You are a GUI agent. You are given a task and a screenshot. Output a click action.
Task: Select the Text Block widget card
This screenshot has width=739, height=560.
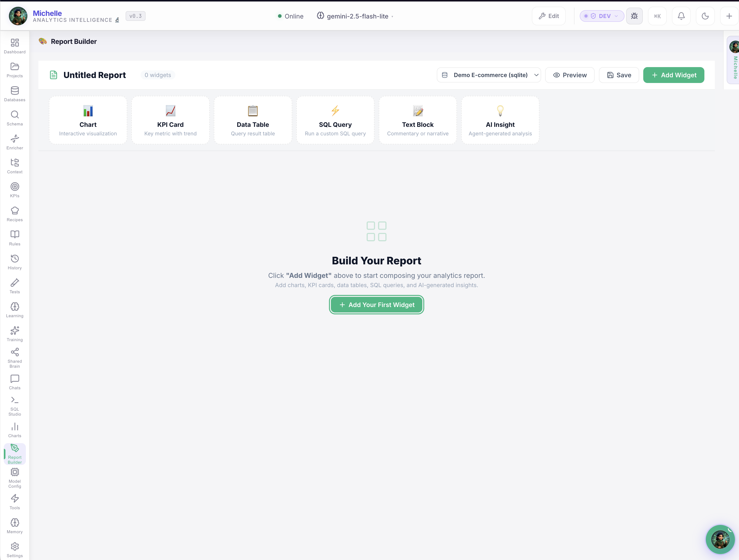[418, 120]
